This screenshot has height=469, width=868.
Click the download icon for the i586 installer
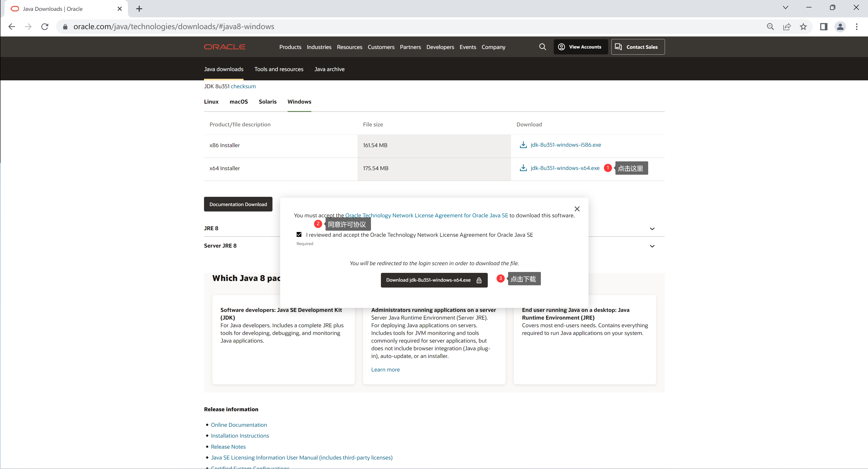click(x=523, y=145)
